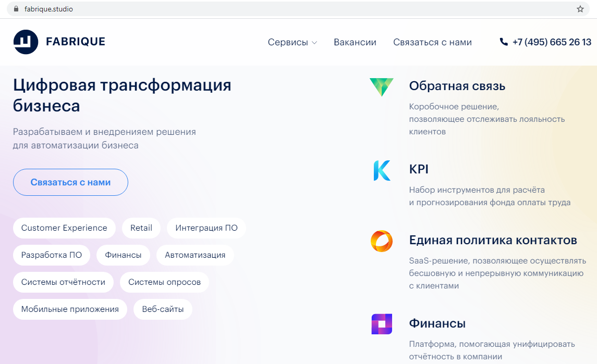Open the Единая политика контактов heading link

pos(493,240)
